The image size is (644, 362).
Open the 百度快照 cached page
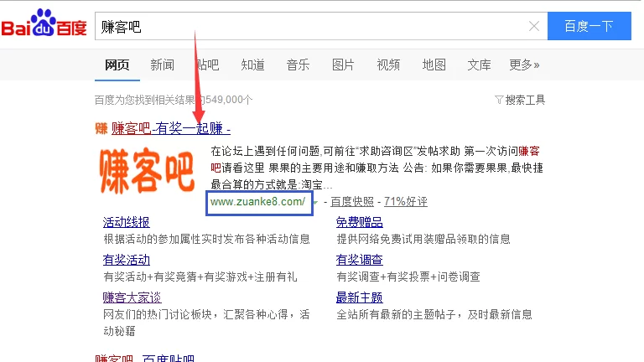(352, 202)
